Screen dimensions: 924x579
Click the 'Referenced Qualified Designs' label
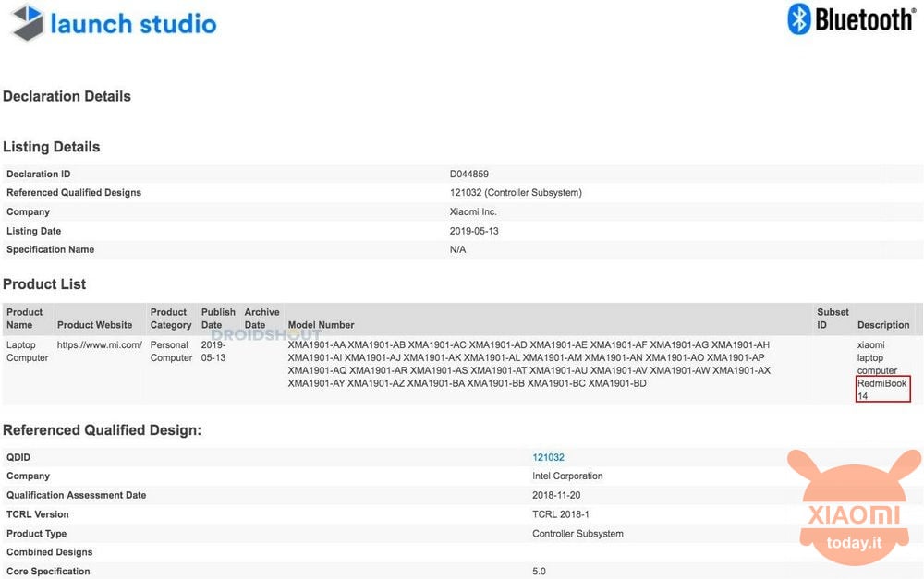(74, 193)
